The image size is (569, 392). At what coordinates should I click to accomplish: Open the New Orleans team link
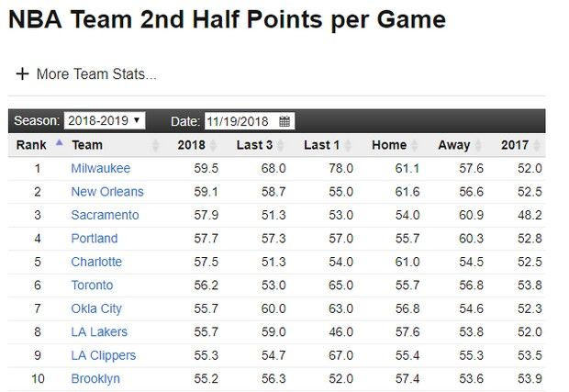(107, 192)
